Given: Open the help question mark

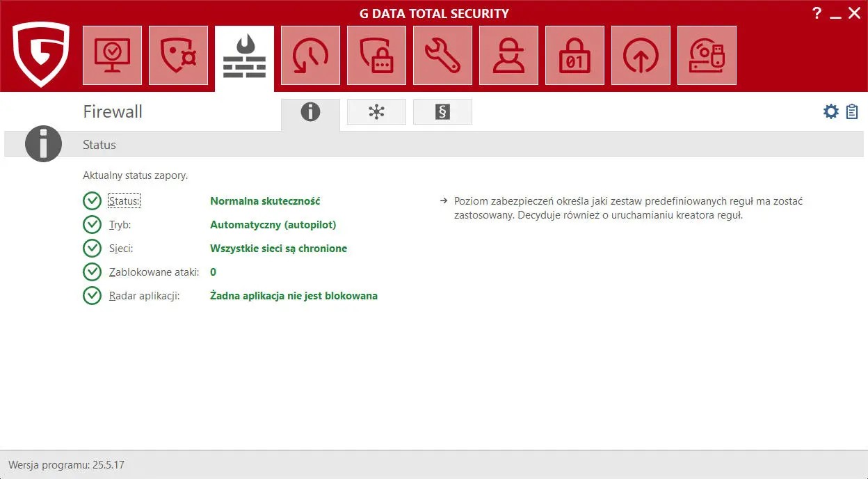Looking at the screenshot, I should tap(817, 13).
